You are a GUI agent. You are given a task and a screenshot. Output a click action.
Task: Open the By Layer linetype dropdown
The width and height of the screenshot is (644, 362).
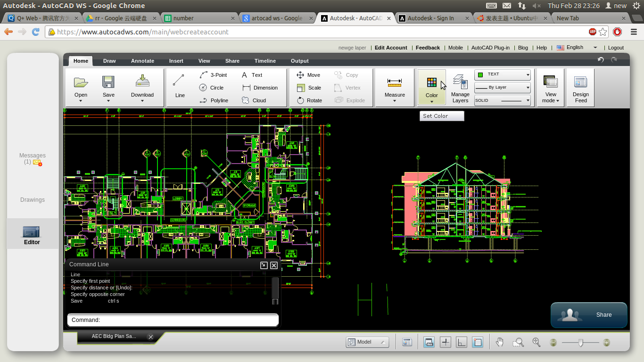pyautogui.click(x=503, y=88)
